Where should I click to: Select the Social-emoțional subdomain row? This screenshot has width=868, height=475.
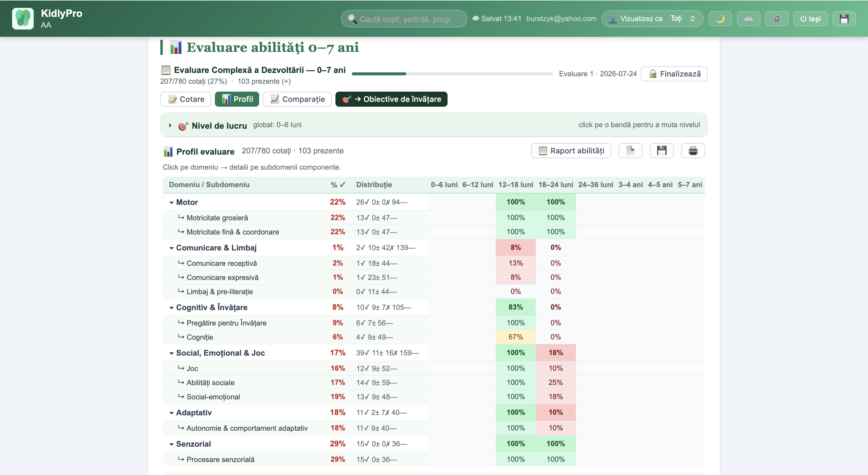434,397
